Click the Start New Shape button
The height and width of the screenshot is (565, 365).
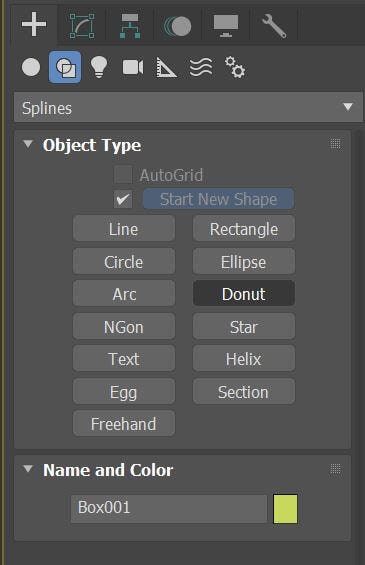(218, 199)
